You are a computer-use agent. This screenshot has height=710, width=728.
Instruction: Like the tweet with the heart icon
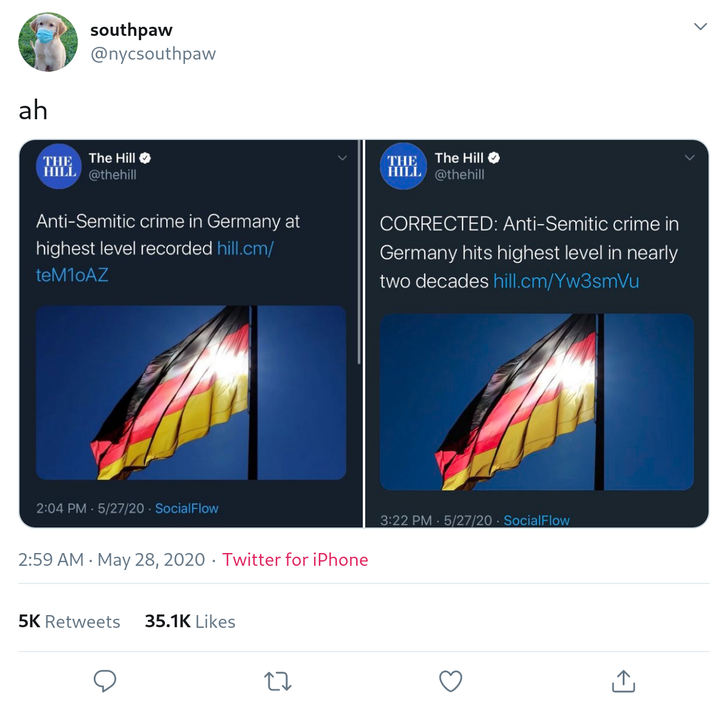pyautogui.click(x=450, y=681)
